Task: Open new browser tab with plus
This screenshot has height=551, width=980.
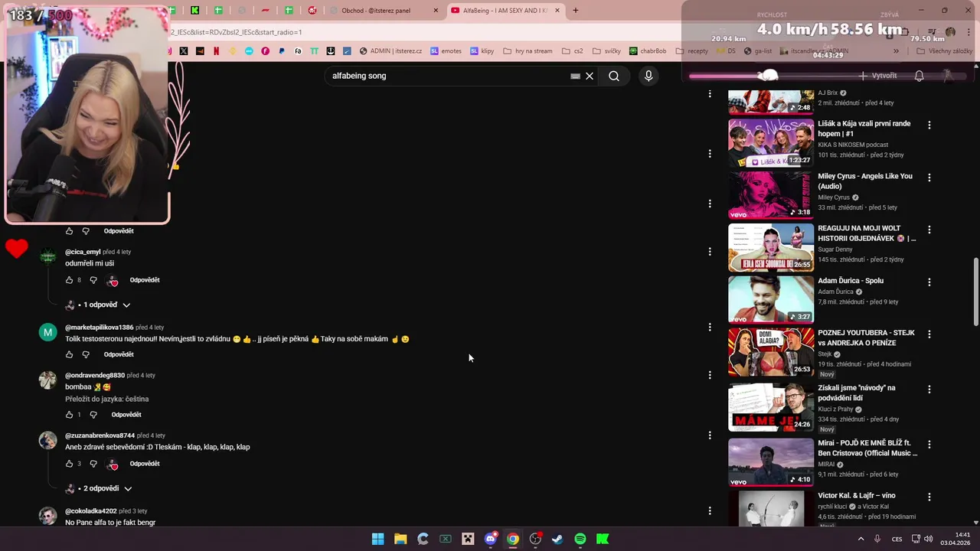Action: pyautogui.click(x=576, y=10)
